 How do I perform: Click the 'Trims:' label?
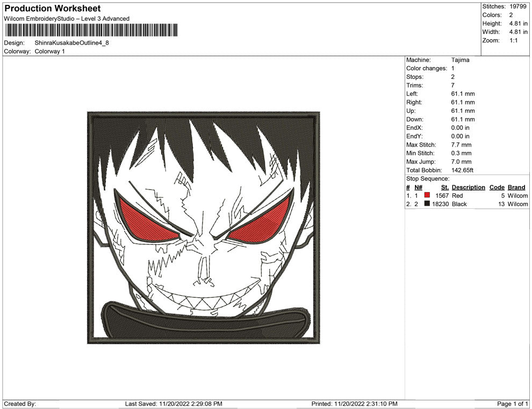pos(415,85)
